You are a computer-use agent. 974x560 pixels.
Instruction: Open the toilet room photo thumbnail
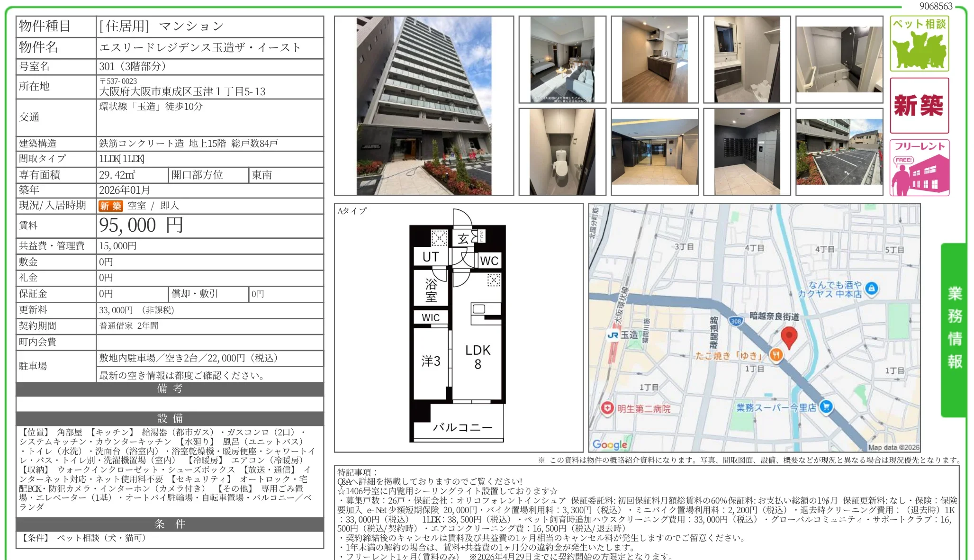click(x=562, y=152)
